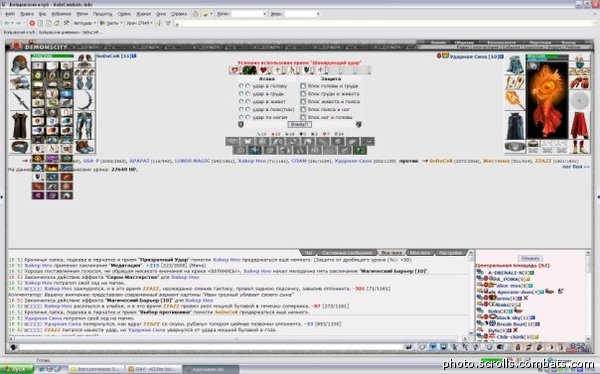The width and height of the screenshot is (600, 374).
Task: Activate the red heart combat ability icon
Action: 263,70
